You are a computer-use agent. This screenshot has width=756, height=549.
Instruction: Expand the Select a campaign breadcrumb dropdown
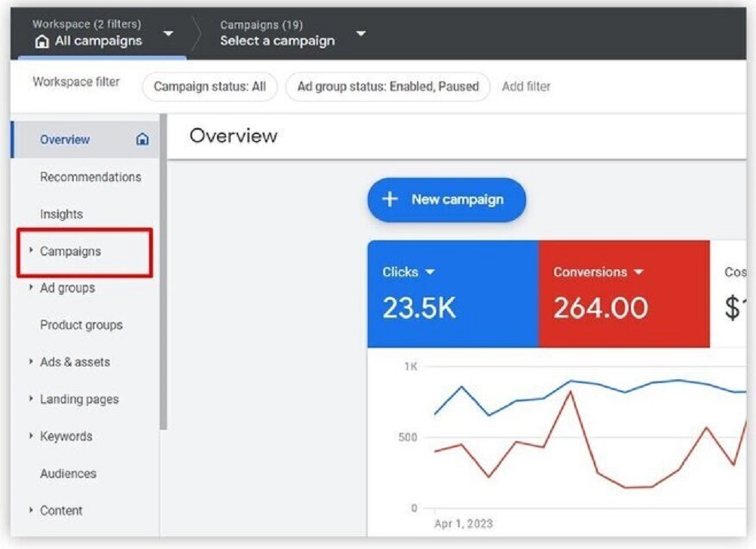(361, 33)
